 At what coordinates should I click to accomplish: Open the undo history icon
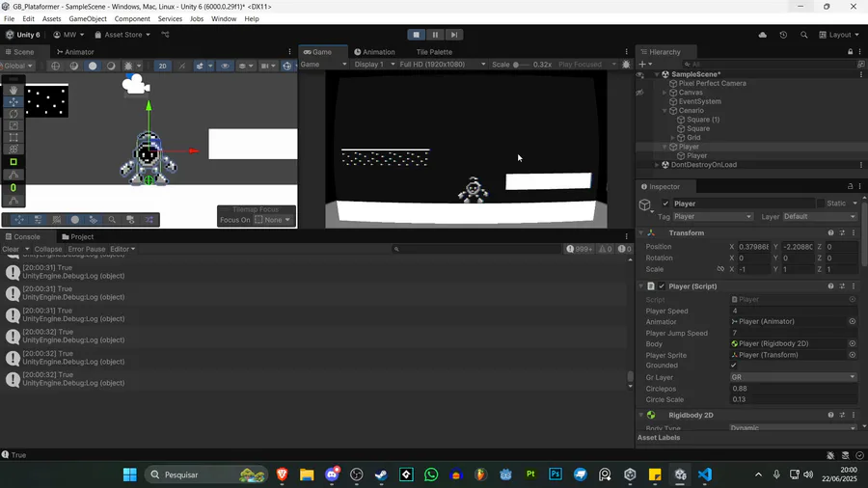pos(783,35)
